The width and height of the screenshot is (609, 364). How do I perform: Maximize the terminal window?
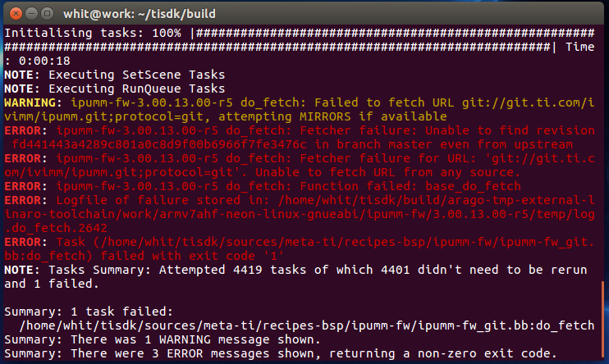[x=48, y=12]
